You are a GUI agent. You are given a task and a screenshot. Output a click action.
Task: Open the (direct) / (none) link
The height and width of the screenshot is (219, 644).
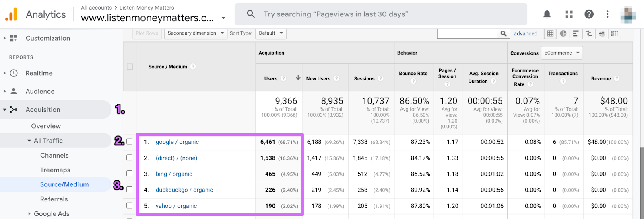(176, 158)
